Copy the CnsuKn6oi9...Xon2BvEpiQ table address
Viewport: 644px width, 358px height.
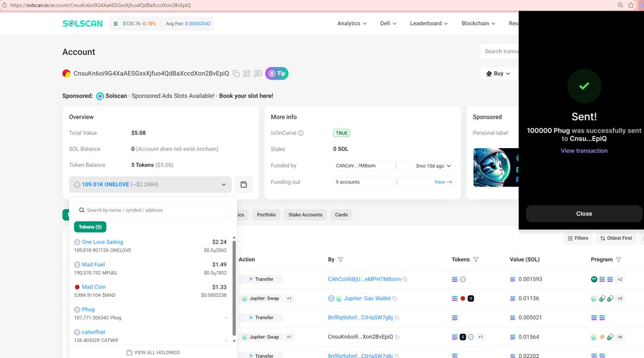tap(398, 337)
